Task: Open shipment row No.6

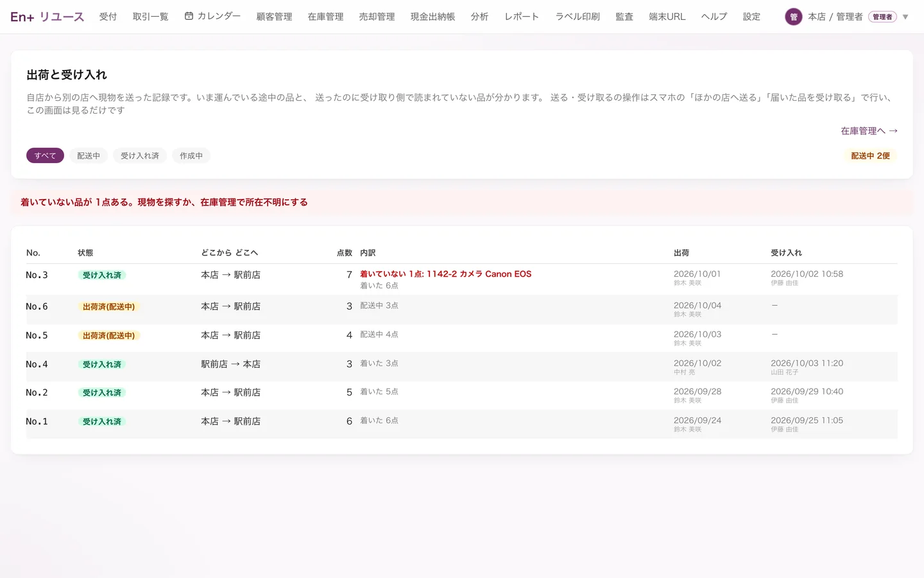Action: [x=462, y=310]
